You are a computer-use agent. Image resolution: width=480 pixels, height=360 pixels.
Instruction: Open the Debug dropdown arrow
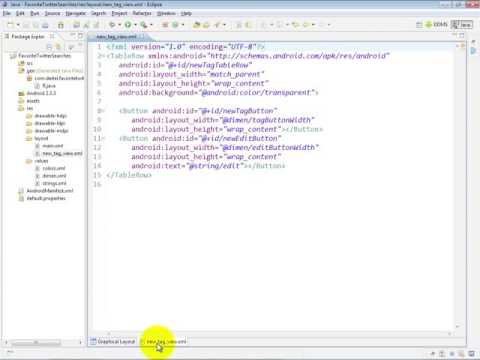click(119, 25)
